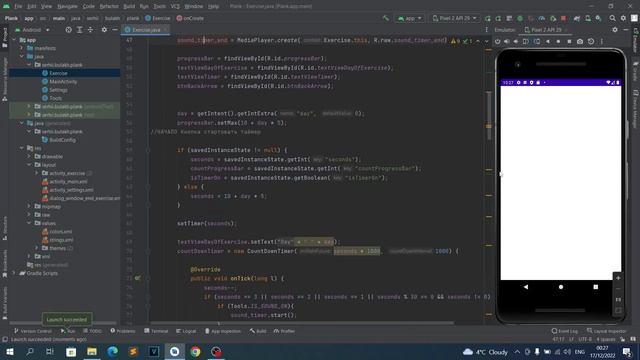Click emulator zoom in plus button
Viewport: 640px width, 360px height.
(x=618, y=278)
